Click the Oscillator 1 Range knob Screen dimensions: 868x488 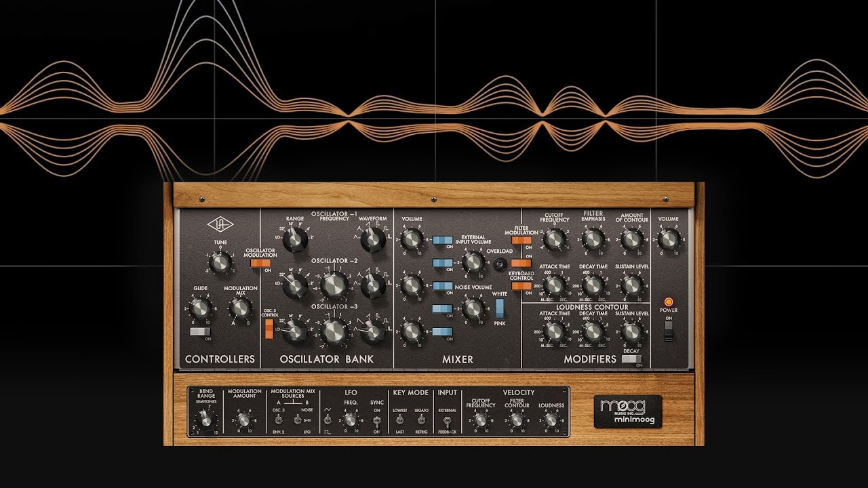(295, 239)
